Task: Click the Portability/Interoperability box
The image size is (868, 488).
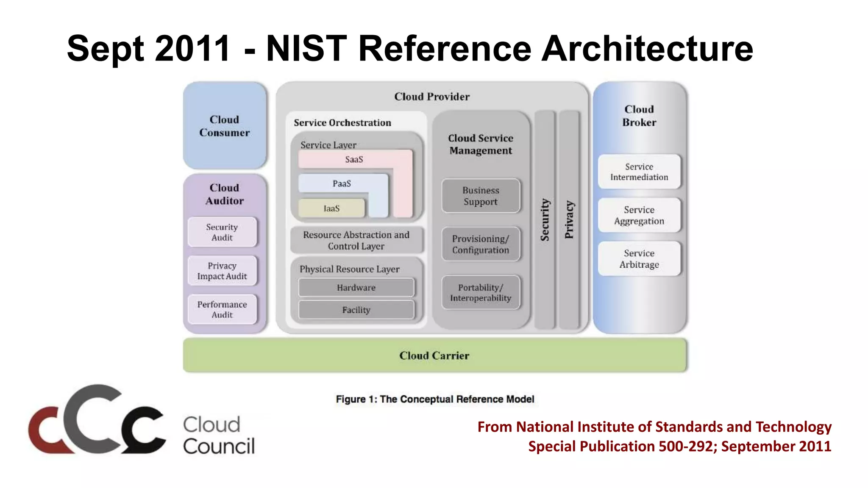Action: click(481, 292)
